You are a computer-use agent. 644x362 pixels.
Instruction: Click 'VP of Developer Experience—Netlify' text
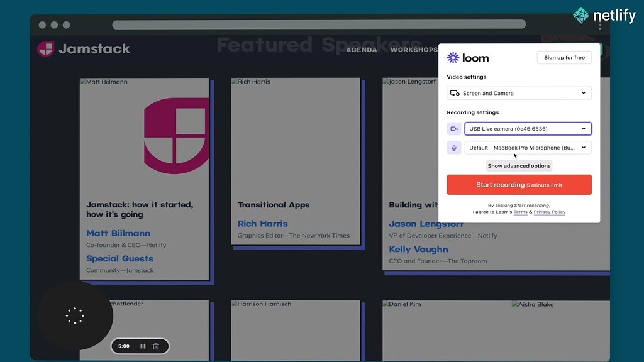(443, 236)
